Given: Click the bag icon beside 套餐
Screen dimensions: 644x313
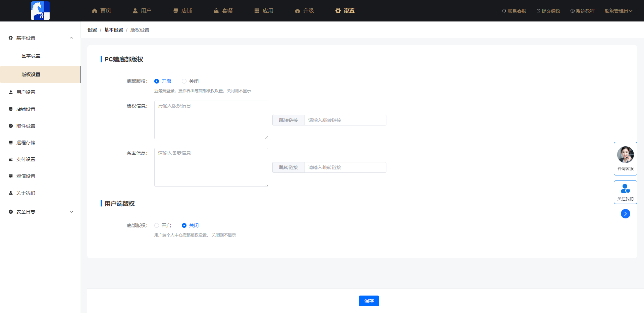Looking at the screenshot, I should click(216, 11).
